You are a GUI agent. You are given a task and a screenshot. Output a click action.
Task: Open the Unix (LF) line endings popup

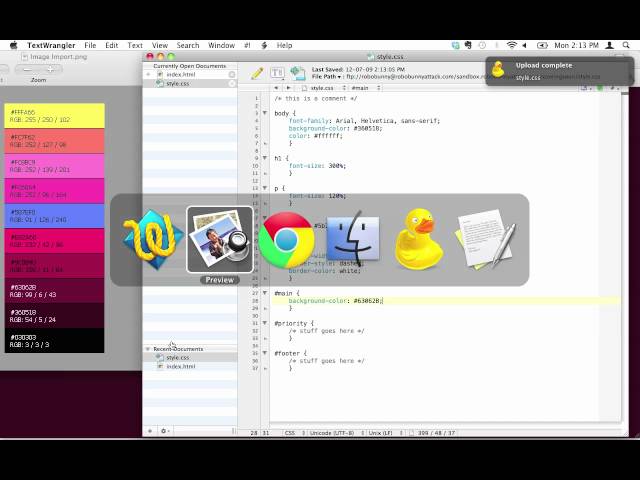pyautogui.click(x=385, y=433)
